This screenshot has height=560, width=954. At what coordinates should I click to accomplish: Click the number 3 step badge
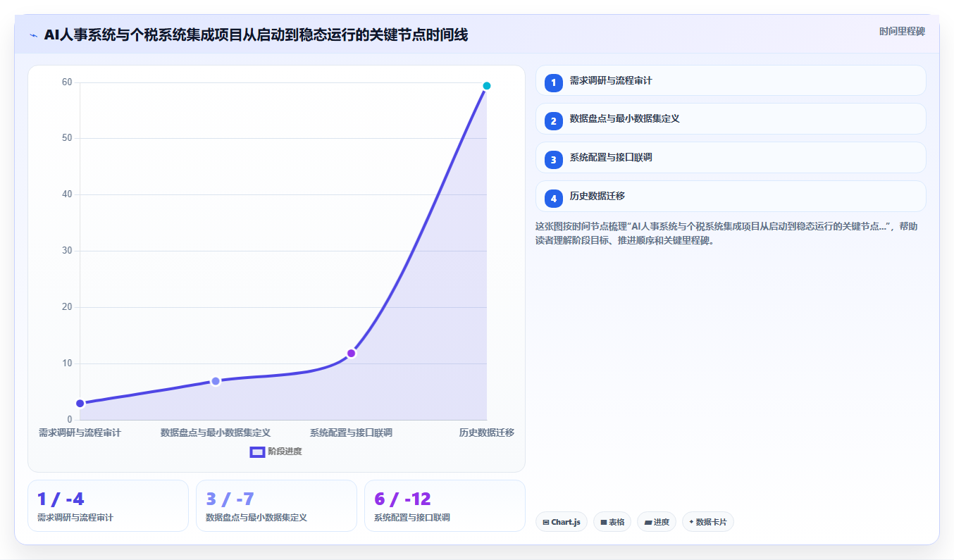(x=553, y=159)
